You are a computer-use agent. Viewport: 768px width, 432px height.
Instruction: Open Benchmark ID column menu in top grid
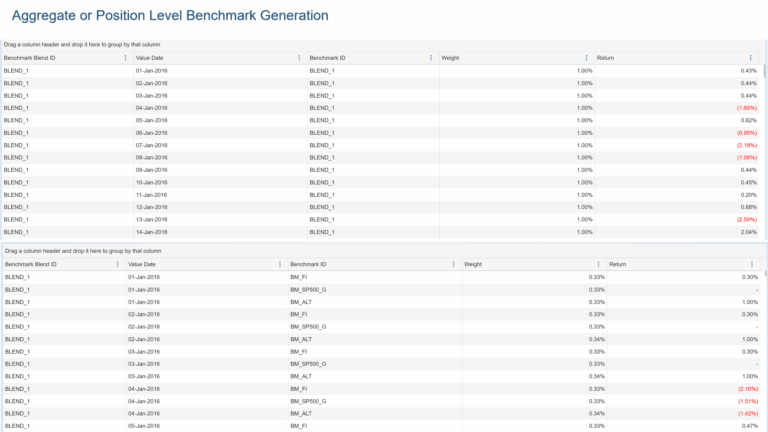coord(431,58)
